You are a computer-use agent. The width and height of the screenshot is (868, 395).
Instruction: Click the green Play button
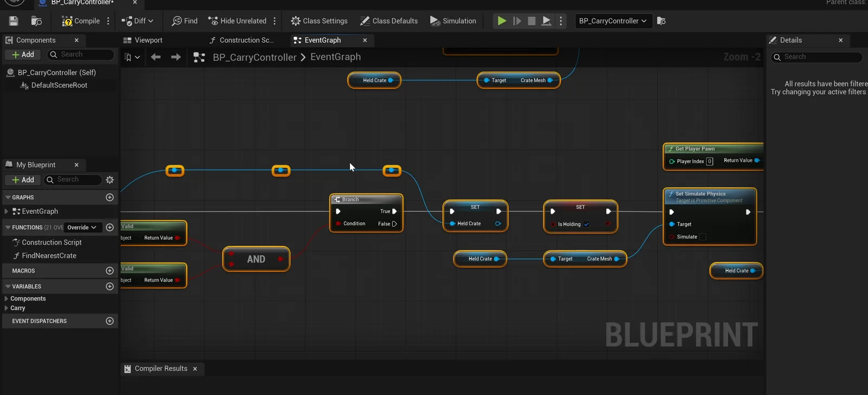tap(502, 21)
